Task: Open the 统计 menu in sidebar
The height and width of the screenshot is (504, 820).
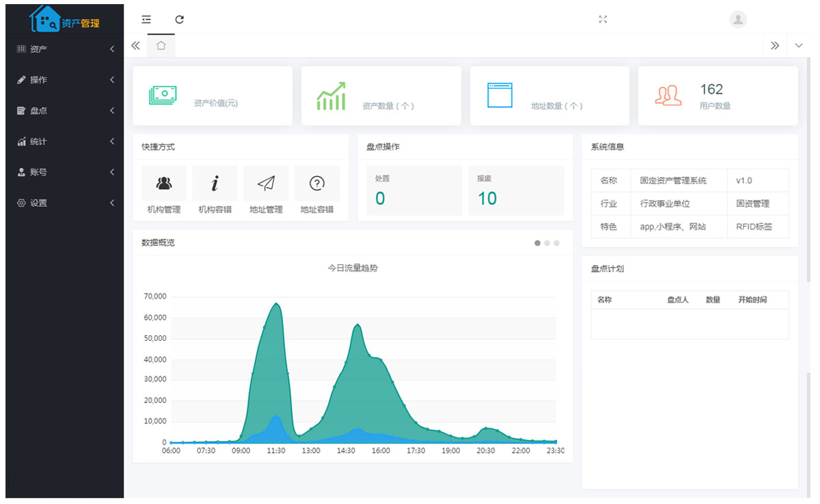Action: 65,141
